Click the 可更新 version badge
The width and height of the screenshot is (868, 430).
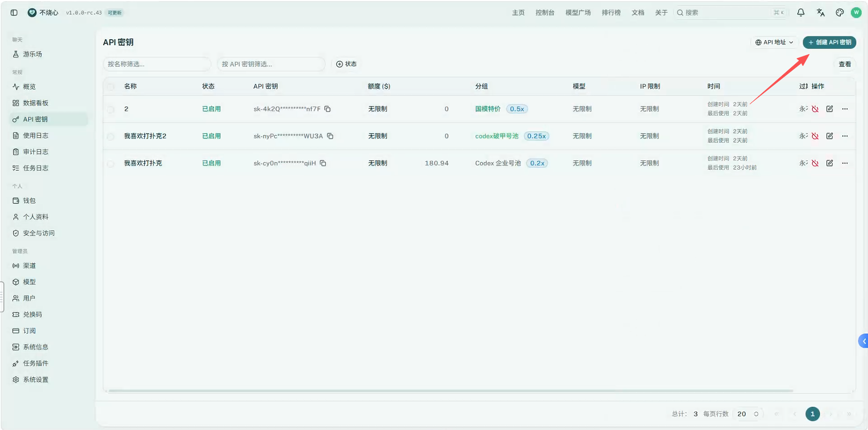(x=115, y=13)
